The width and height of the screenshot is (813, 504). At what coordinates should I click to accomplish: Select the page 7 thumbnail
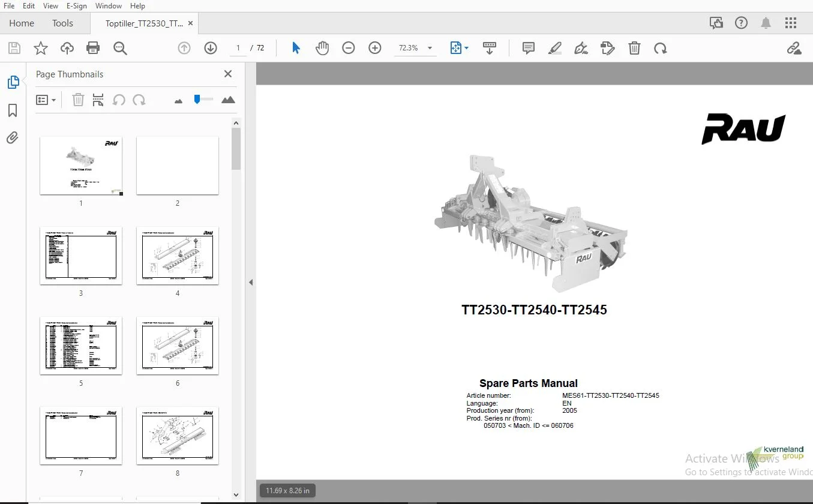pos(81,436)
